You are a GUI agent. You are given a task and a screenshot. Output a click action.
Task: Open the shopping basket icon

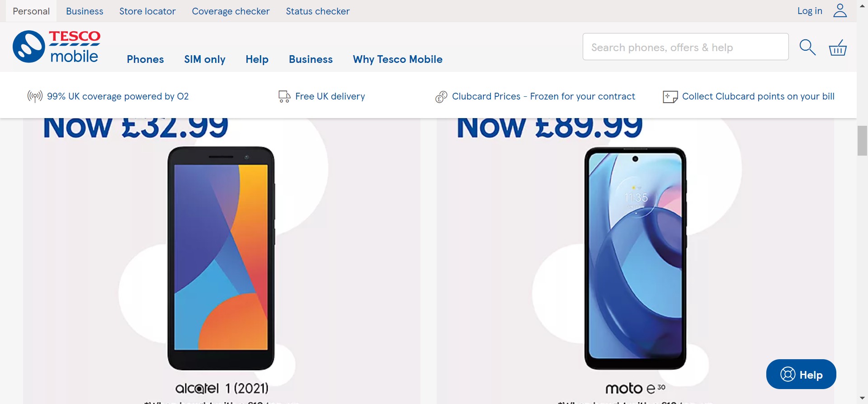click(x=838, y=47)
